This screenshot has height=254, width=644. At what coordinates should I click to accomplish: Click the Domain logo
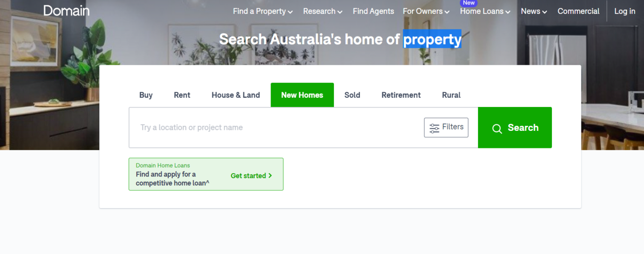(66, 11)
